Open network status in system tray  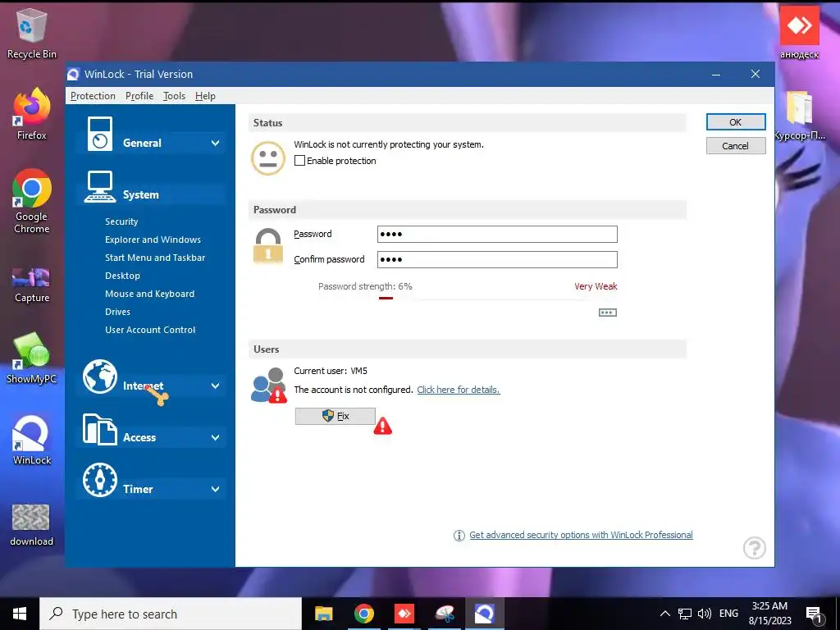tap(685, 614)
